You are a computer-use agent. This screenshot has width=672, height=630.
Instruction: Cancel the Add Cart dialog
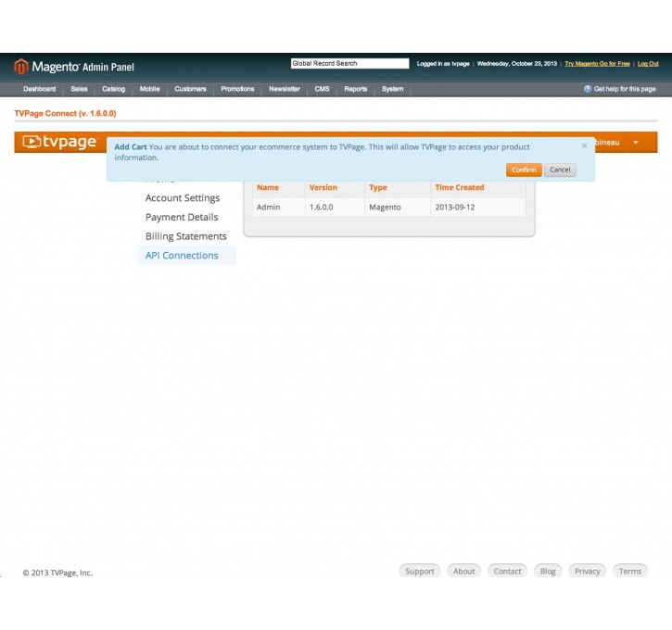pyautogui.click(x=560, y=170)
